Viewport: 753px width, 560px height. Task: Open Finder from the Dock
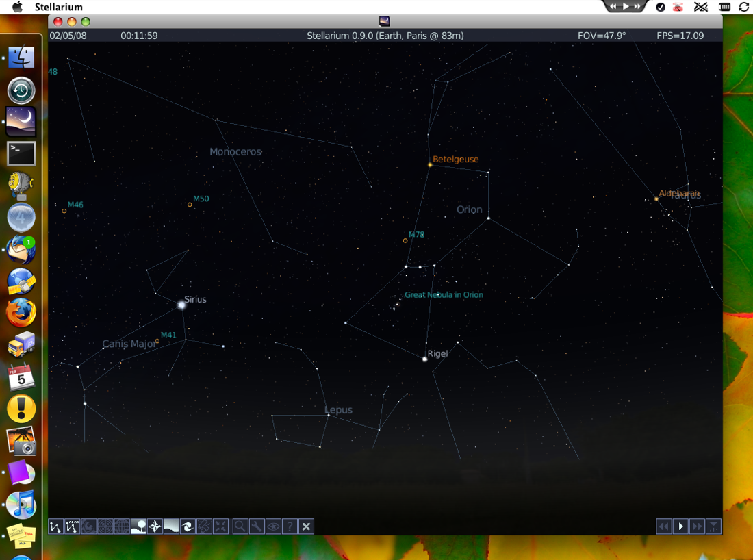coord(21,58)
